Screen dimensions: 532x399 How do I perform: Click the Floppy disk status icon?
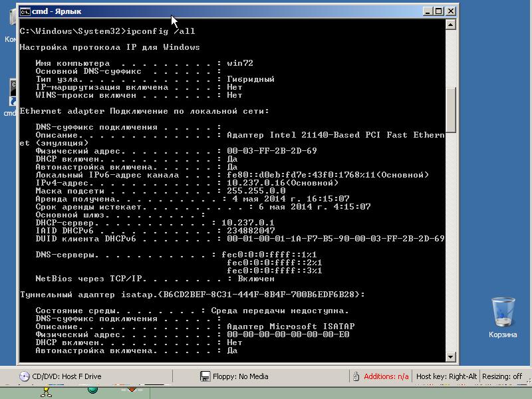(x=205, y=376)
